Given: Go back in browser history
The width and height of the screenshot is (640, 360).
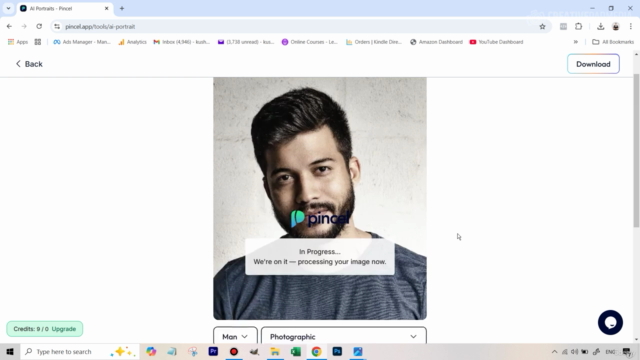Looking at the screenshot, I should [9, 27].
